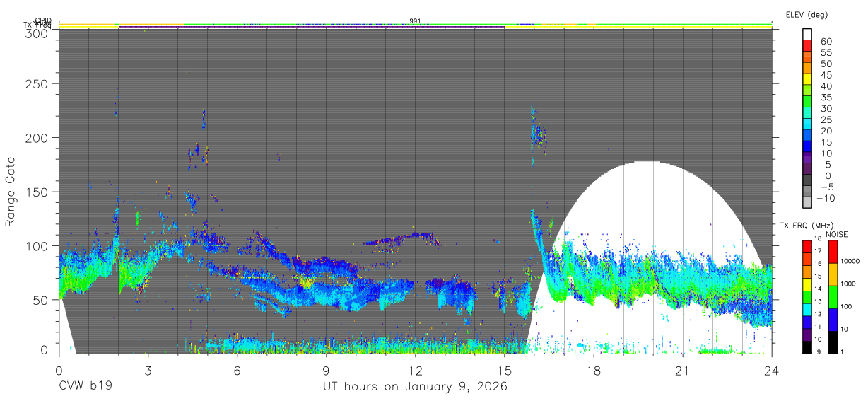868x401 pixels.
Task: Click the '40' label on ELEV colorbar
Action: click(826, 86)
